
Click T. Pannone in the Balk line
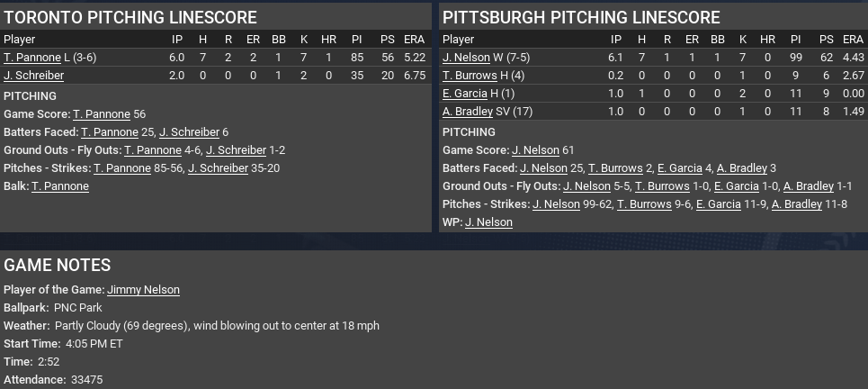tap(60, 186)
